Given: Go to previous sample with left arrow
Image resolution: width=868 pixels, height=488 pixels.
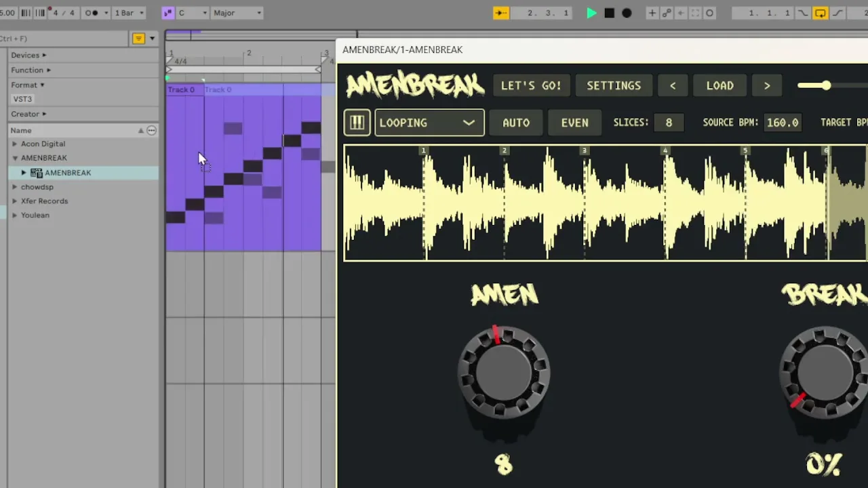Looking at the screenshot, I should [x=673, y=85].
